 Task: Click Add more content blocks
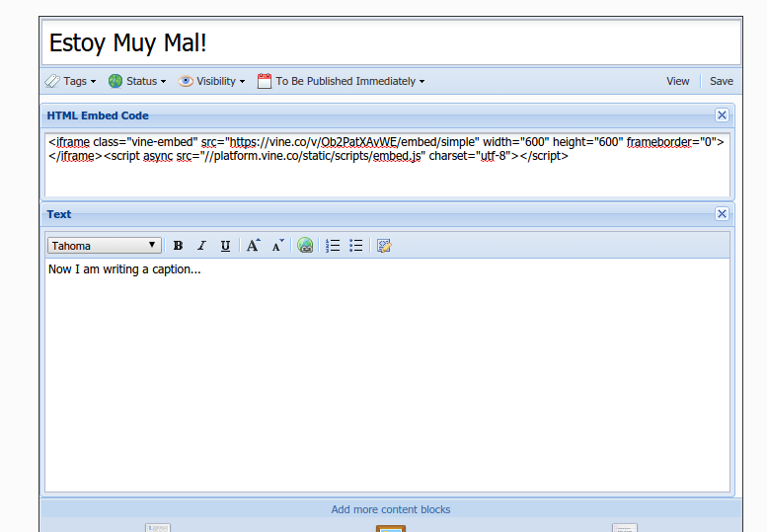(x=391, y=509)
